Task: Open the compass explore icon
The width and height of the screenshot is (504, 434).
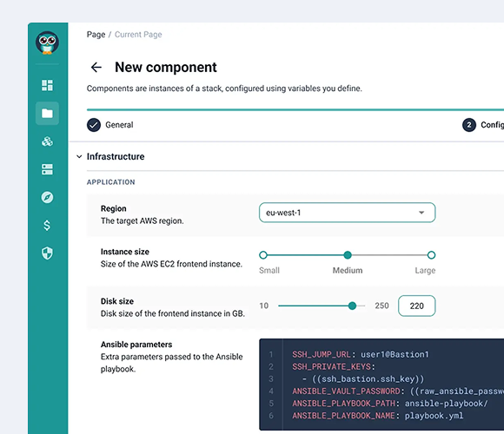Action: click(x=47, y=197)
